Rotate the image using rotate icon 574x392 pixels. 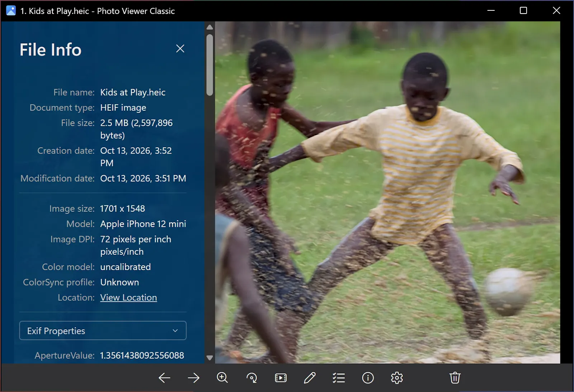(x=251, y=378)
